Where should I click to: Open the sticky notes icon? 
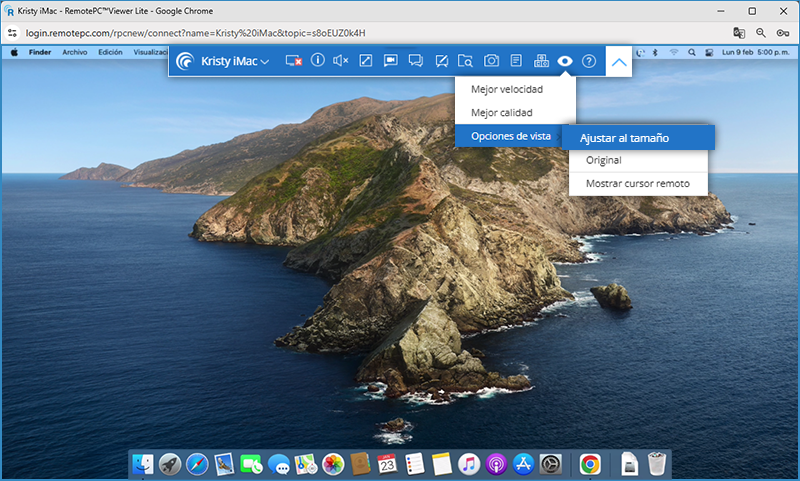(x=516, y=61)
